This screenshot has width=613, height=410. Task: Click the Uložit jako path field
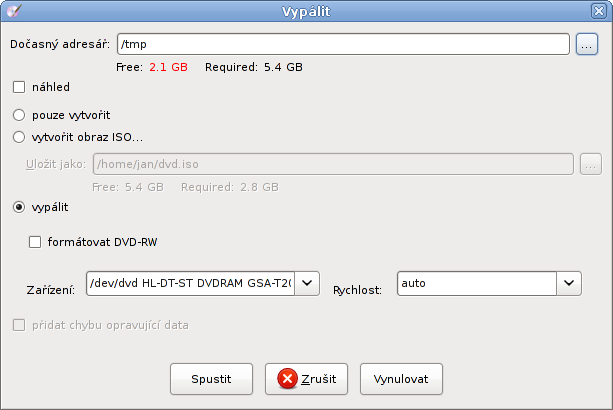(x=333, y=164)
